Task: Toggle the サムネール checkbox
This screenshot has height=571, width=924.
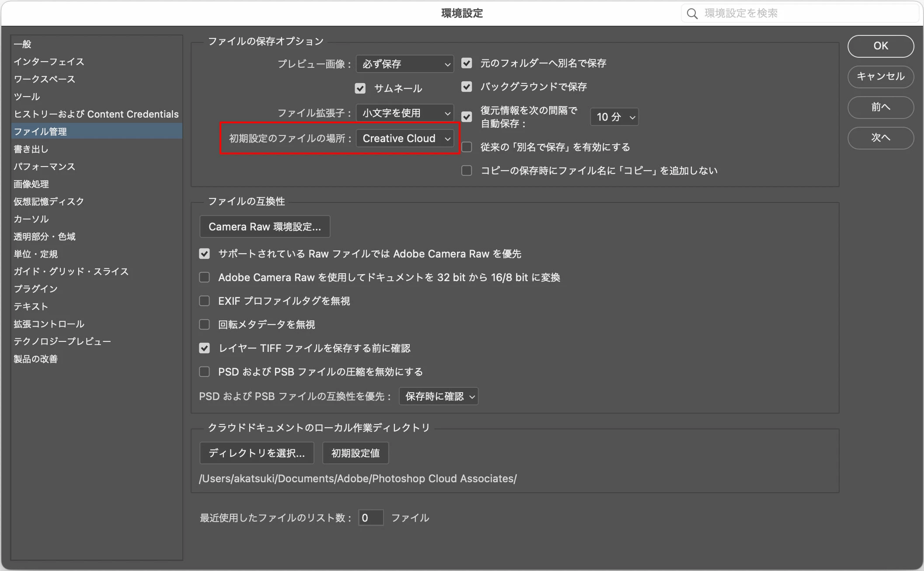Action: [360, 88]
